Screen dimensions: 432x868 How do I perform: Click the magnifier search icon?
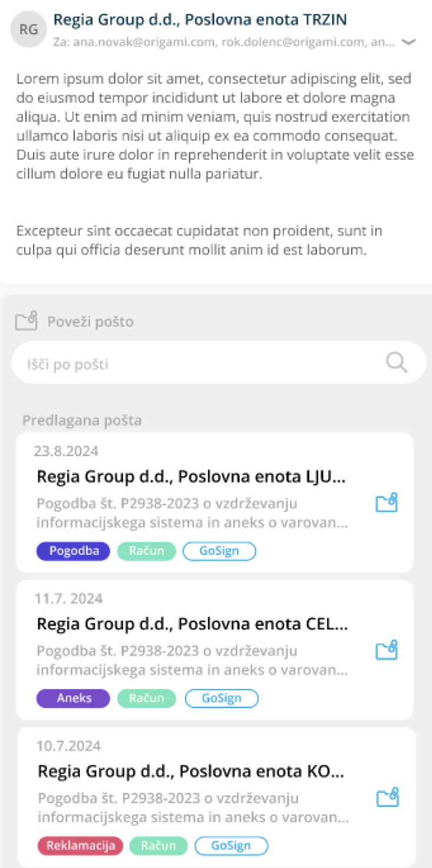pyautogui.click(x=397, y=363)
